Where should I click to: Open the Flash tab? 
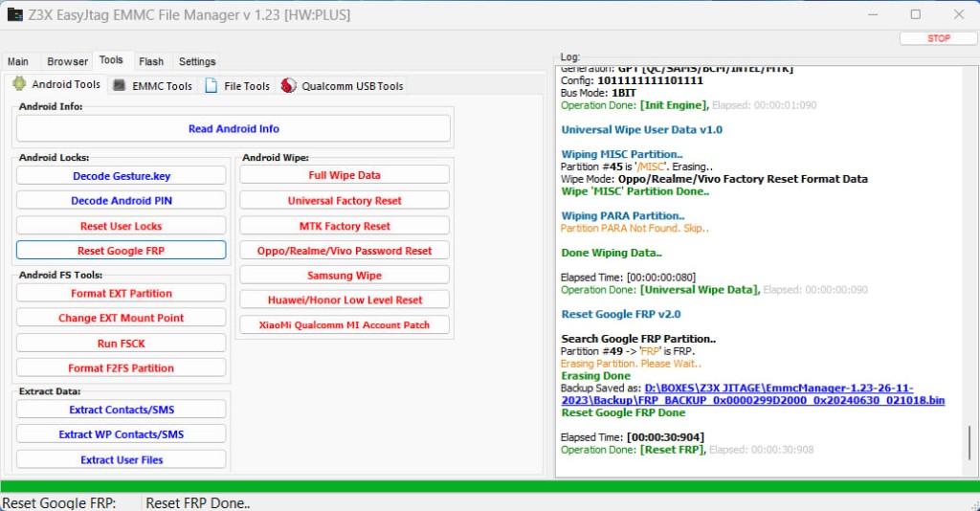(x=151, y=61)
